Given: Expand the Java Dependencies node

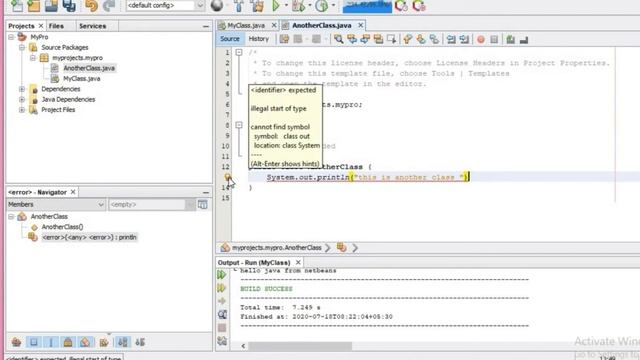Looking at the screenshot, I should (x=22, y=100).
